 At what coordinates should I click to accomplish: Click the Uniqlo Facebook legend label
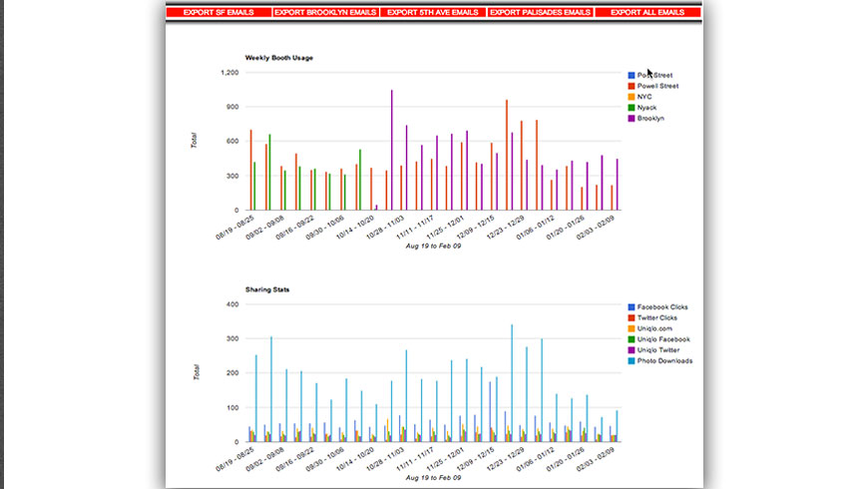click(x=663, y=339)
